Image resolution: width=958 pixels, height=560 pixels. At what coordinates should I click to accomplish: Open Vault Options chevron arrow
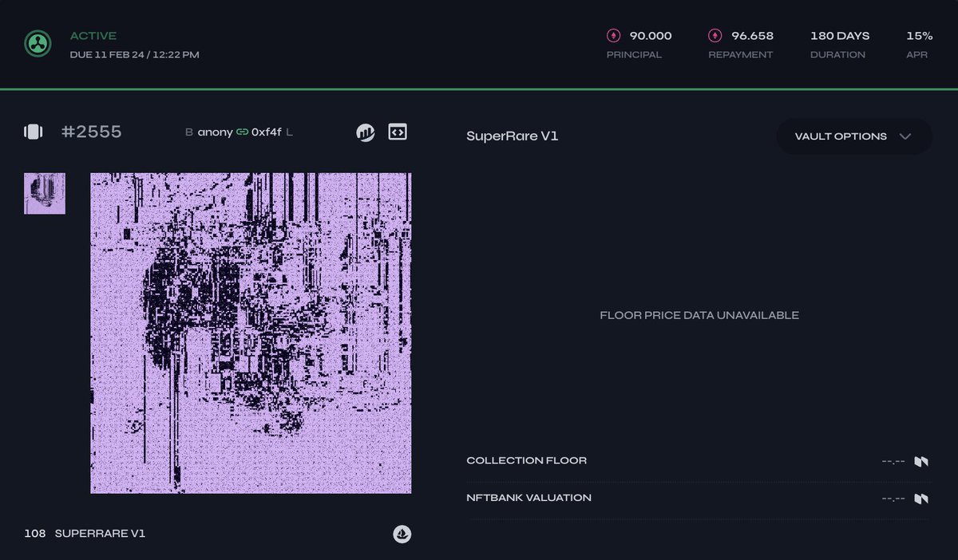(x=905, y=136)
